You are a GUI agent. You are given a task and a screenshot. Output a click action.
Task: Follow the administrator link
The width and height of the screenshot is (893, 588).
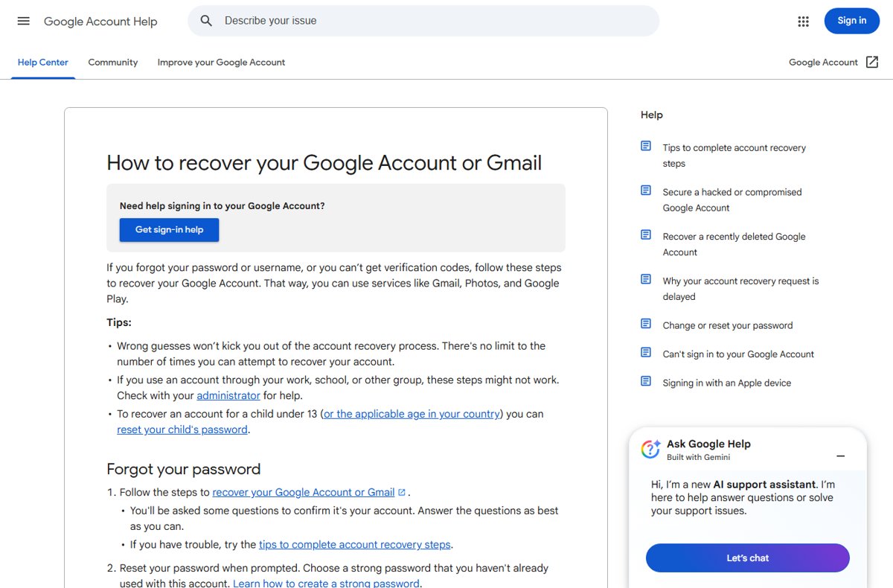tap(228, 395)
